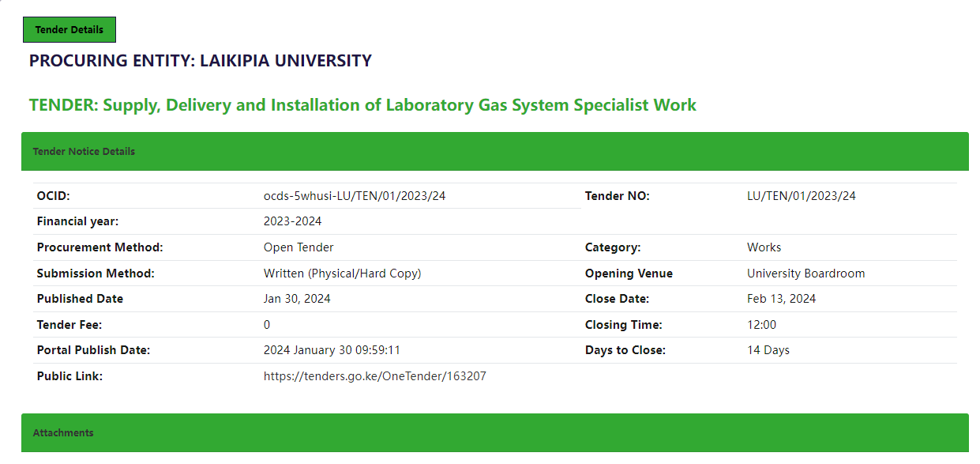
Task: Click the Published Date value Jan 30, 2024
Action: click(x=297, y=299)
